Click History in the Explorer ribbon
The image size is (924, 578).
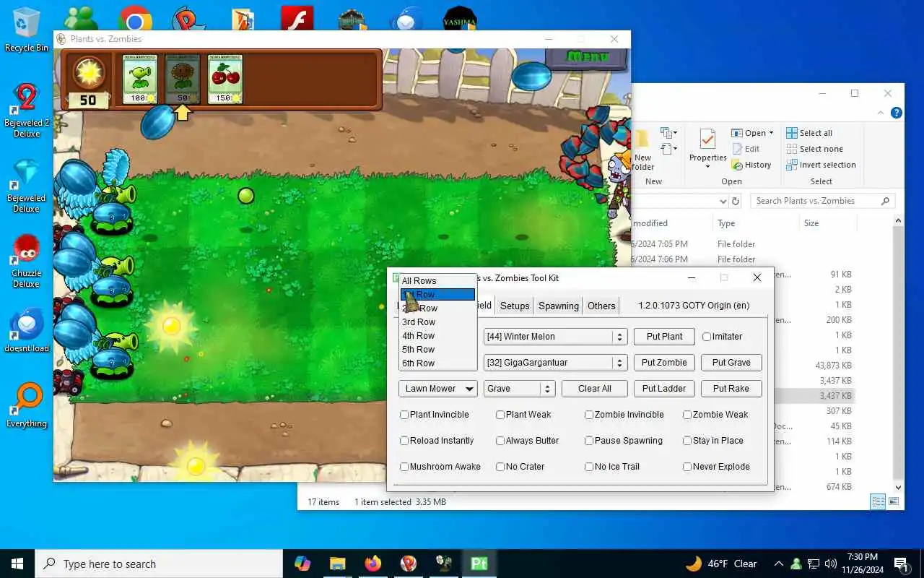[x=751, y=165]
